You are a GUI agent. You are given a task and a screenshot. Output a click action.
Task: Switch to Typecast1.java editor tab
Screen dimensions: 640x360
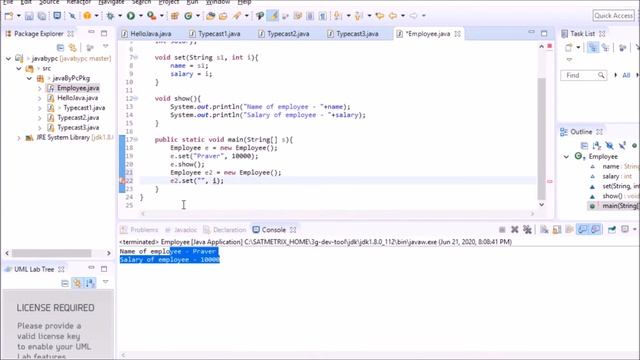point(219,34)
